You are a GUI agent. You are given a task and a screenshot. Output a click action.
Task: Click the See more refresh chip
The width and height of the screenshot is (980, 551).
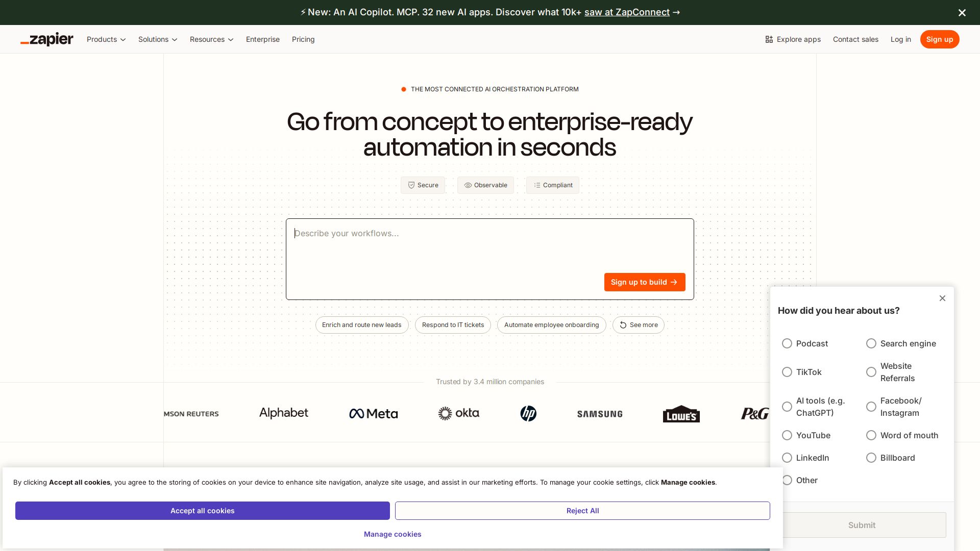click(638, 325)
